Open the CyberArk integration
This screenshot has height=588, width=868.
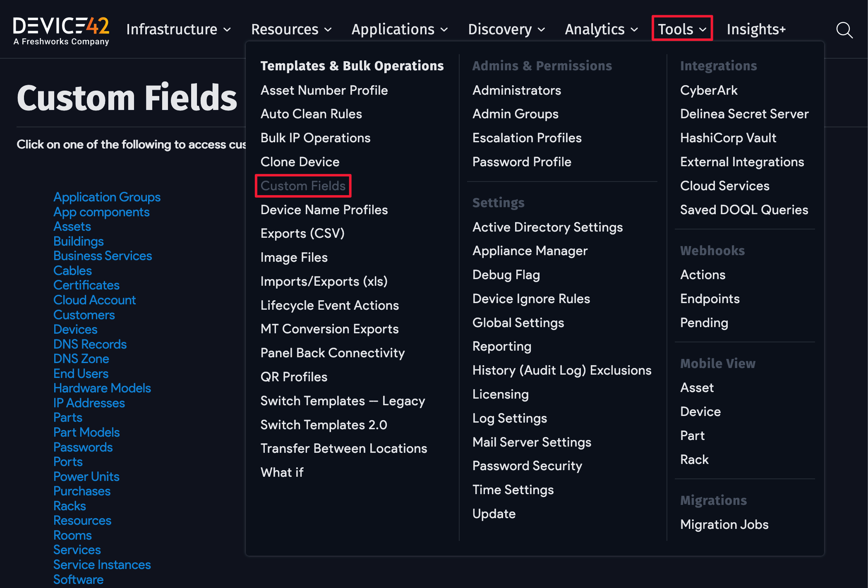(x=709, y=90)
